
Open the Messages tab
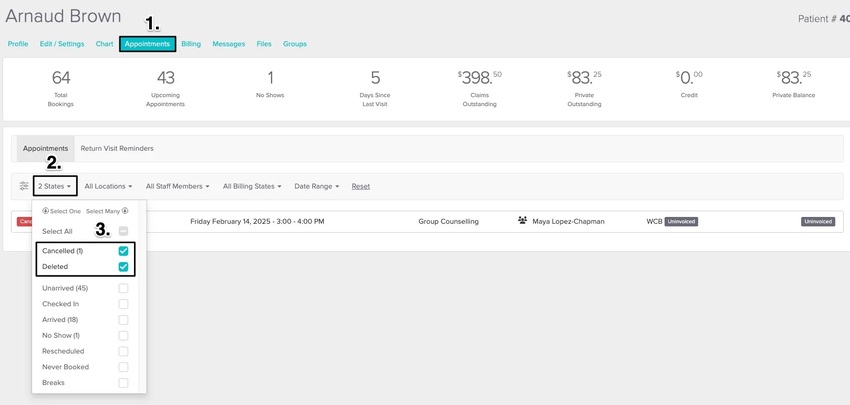(x=229, y=44)
